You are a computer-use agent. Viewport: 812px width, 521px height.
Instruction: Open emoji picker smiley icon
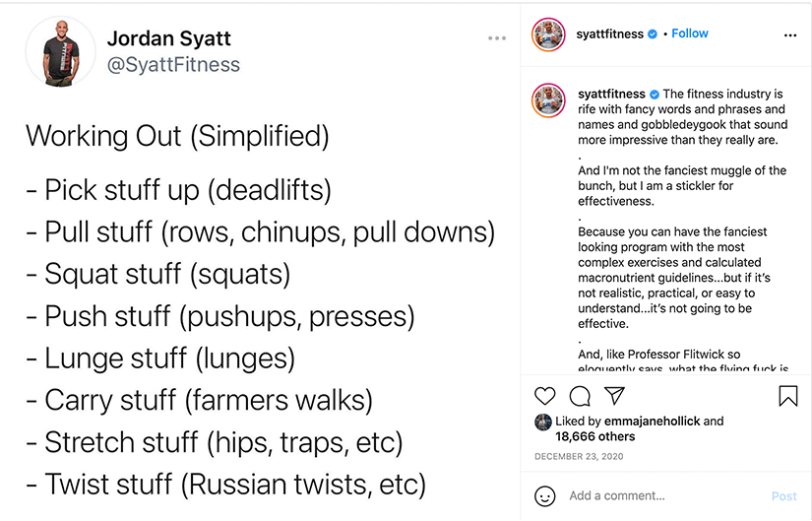545,496
